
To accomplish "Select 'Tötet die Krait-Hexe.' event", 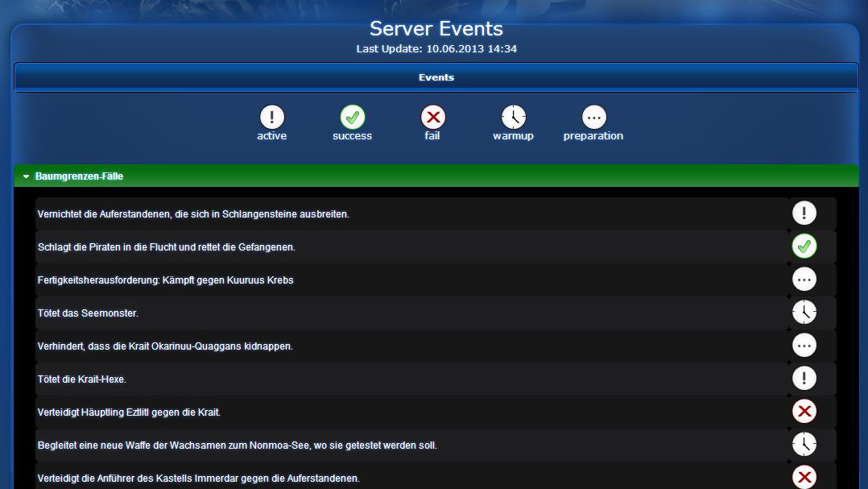I will [x=82, y=379].
